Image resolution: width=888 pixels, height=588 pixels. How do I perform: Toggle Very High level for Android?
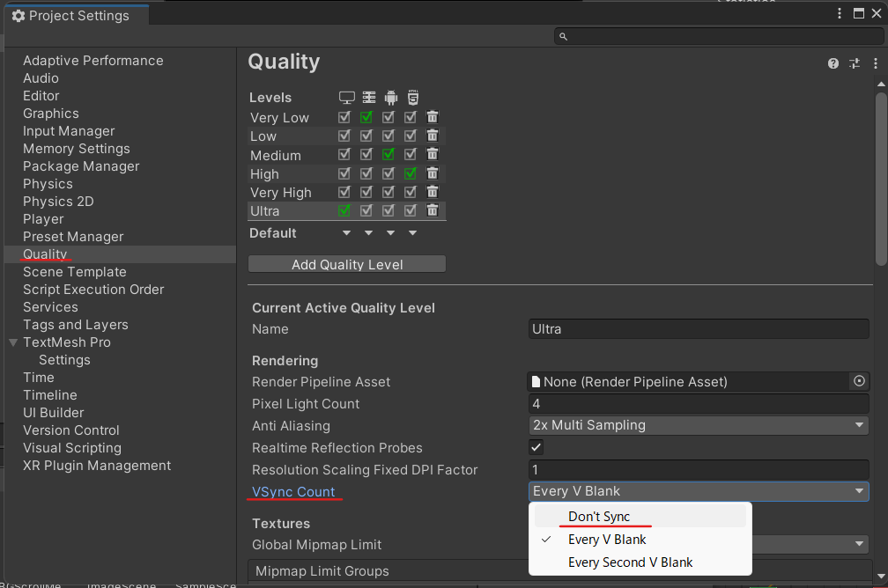(x=388, y=192)
